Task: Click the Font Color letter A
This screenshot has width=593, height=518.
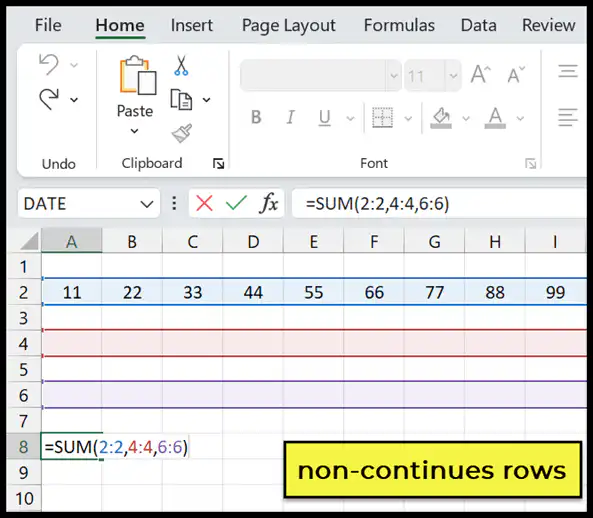Action: (x=495, y=118)
